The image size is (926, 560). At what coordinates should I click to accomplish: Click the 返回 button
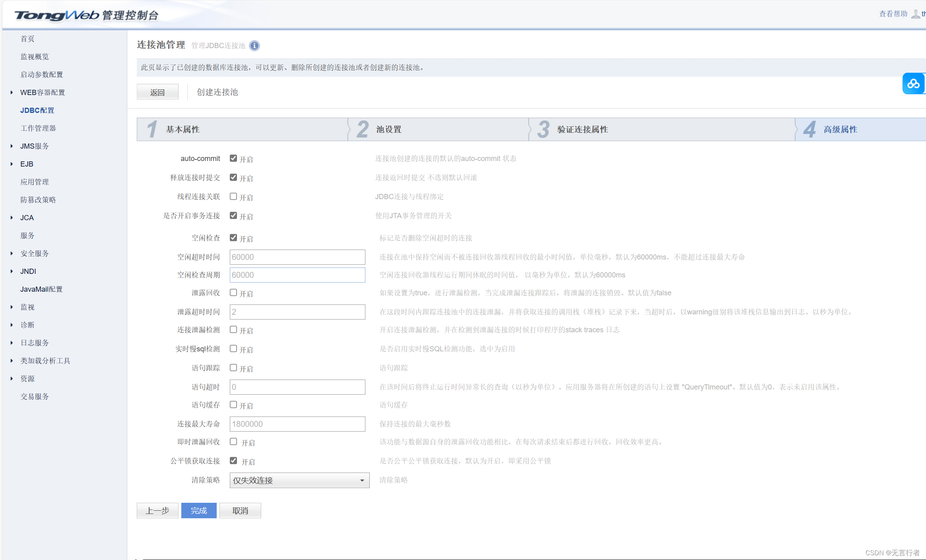[x=157, y=92]
